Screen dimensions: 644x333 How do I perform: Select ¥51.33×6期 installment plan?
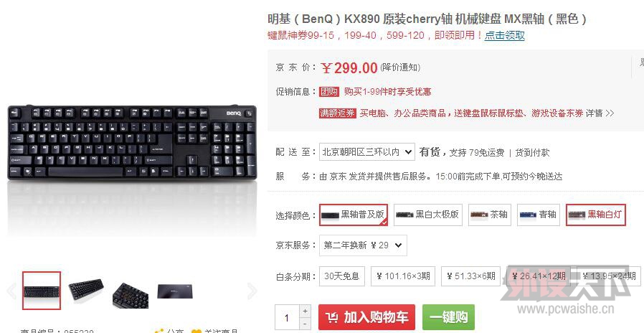[470, 276]
